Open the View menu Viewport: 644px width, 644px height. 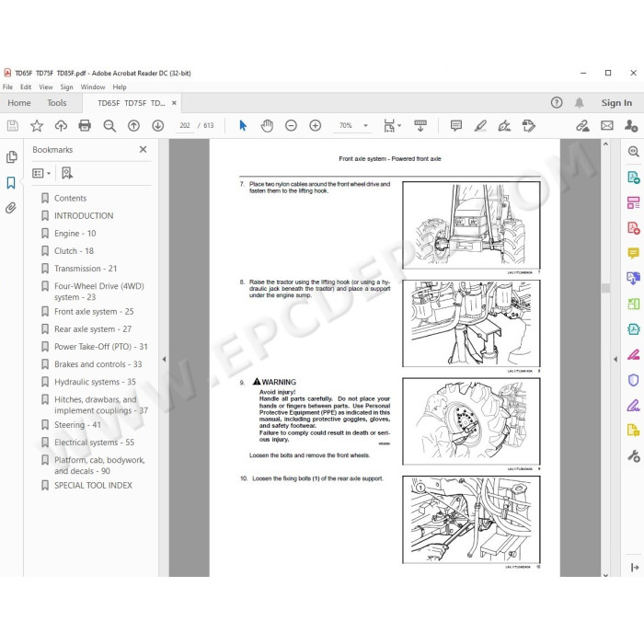pyautogui.click(x=46, y=87)
